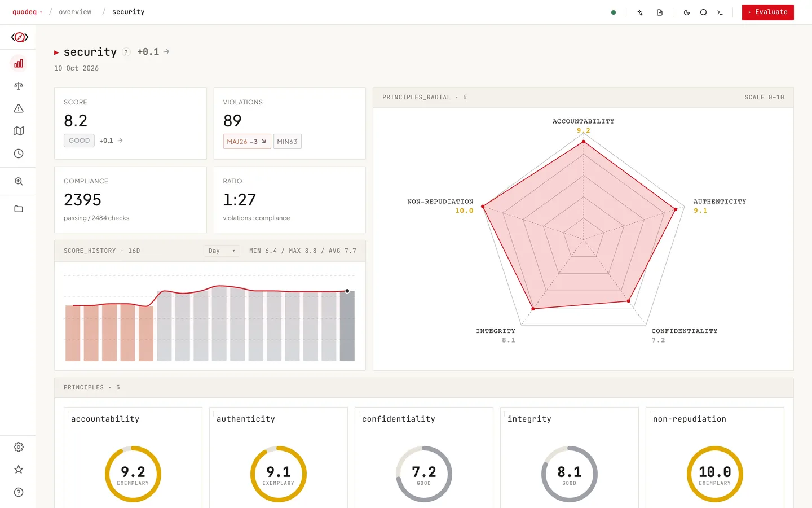Click the magnifier zoom sidebar icon
Viewport: 812px width, 508px height.
[19, 181]
